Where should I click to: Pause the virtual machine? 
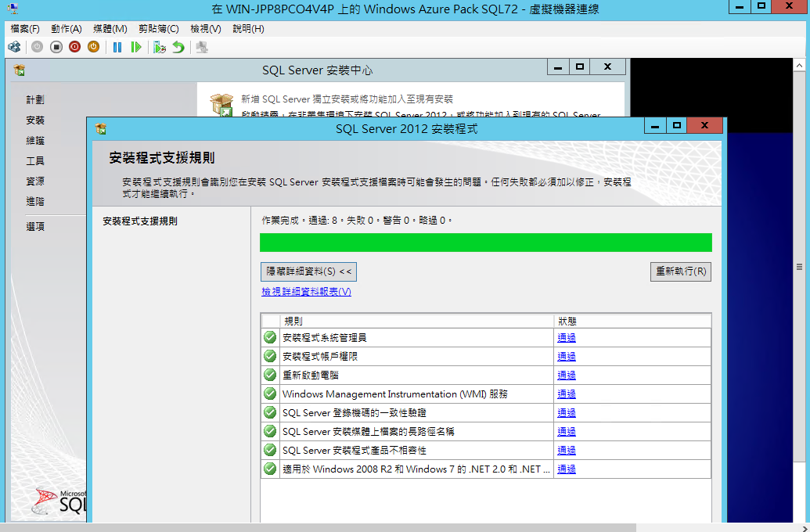click(x=117, y=48)
